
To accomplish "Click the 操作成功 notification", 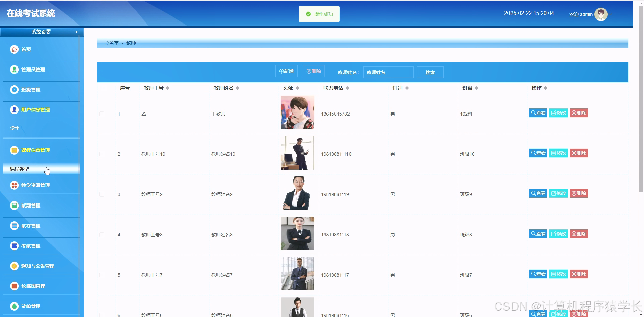I will tap(319, 14).
